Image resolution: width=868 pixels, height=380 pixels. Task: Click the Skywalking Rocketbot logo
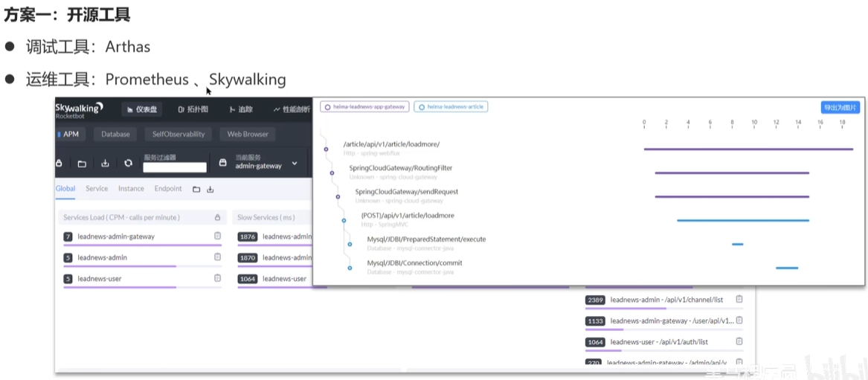coord(79,109)
